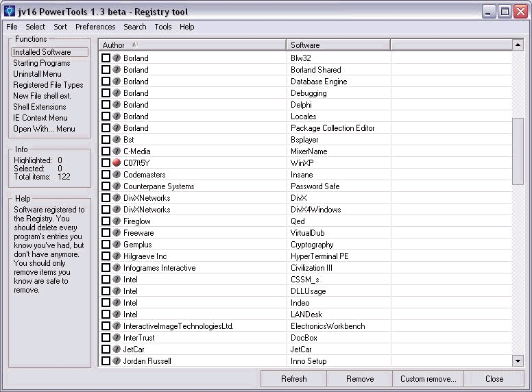Select the checkbox for Freeware VirtualDub
This screenshot has height=392, width=532.
(106, 232)
